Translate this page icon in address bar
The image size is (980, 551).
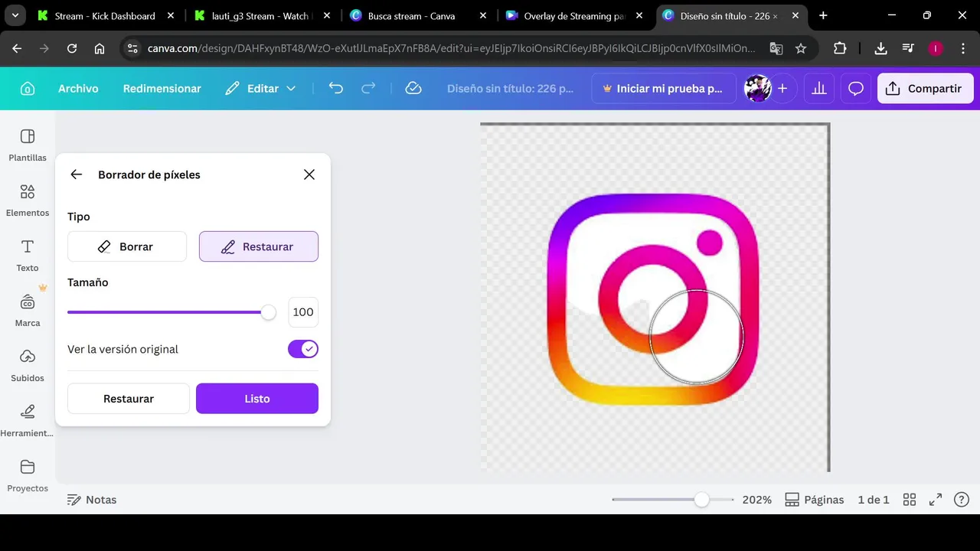coord(776,48)
